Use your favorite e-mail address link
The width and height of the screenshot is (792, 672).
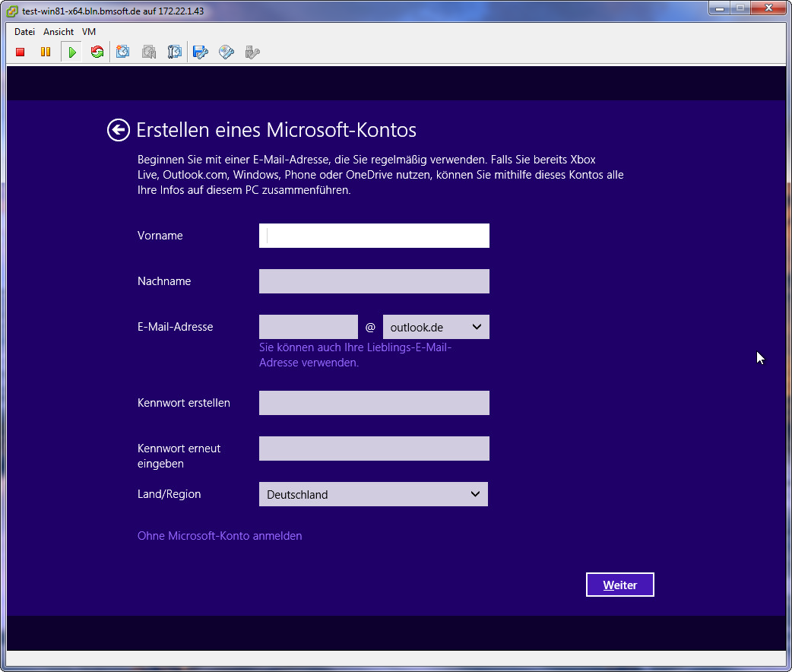(x=355, y=355)
